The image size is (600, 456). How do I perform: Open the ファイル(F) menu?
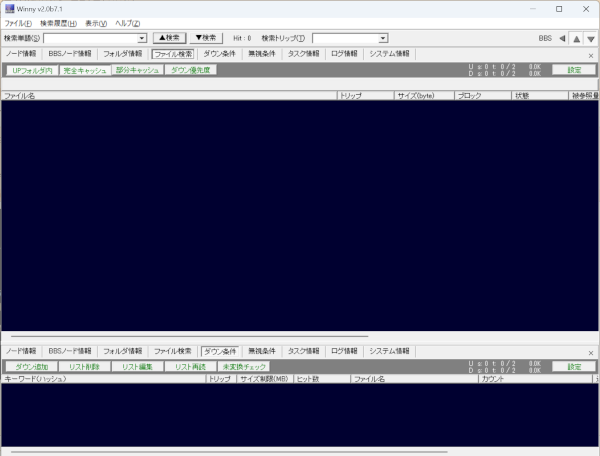[x=18, y=23]
